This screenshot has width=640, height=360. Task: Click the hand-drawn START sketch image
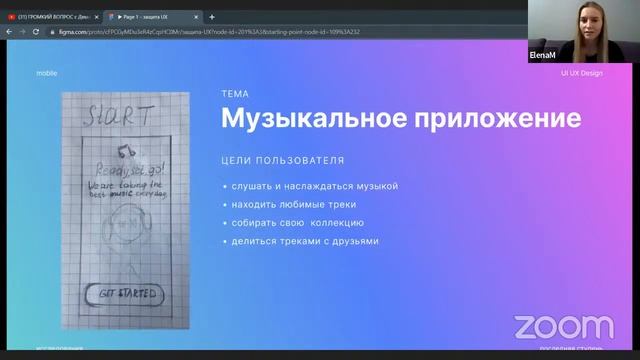tap(125, 210)
